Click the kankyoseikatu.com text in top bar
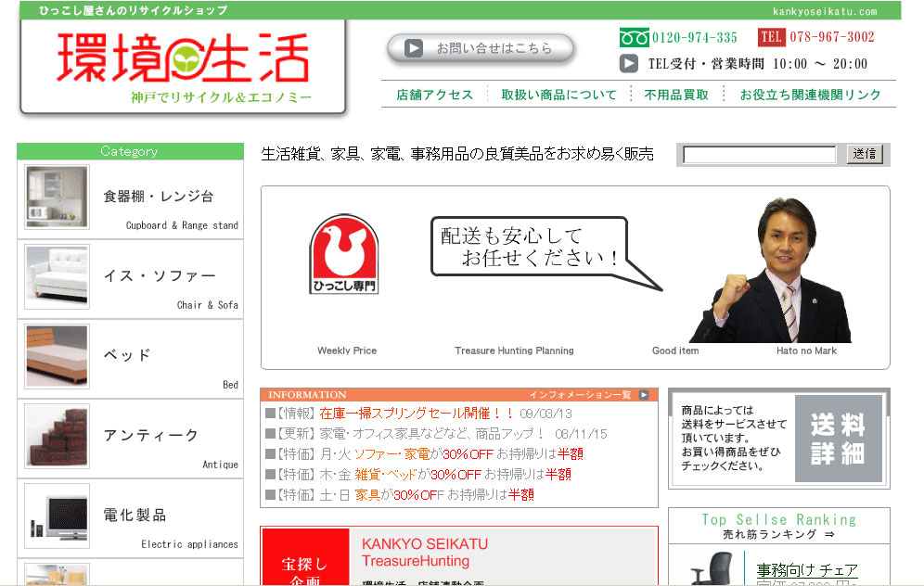 (x=825, y=11)
